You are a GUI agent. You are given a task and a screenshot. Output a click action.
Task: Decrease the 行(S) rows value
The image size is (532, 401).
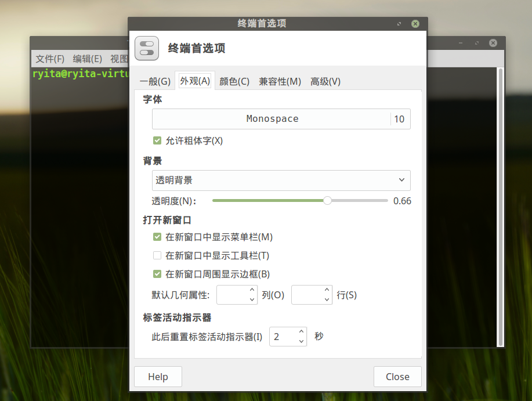327,299
